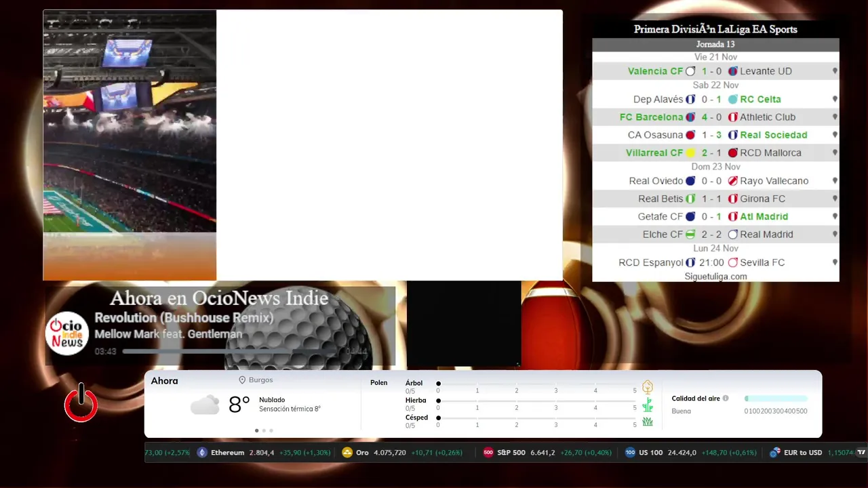Click the 8° temperature reading
Viewport: 868px width, 488px height.
239,405
